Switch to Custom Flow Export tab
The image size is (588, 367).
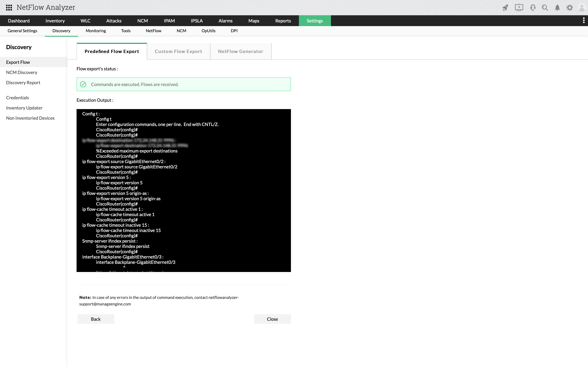click(x=178, y=51)
